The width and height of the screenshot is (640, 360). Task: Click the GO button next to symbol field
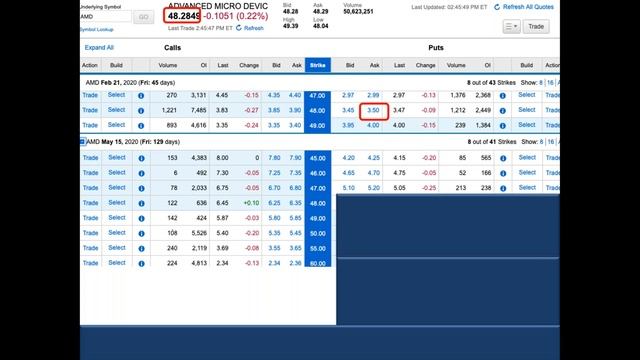coord(144,17)
